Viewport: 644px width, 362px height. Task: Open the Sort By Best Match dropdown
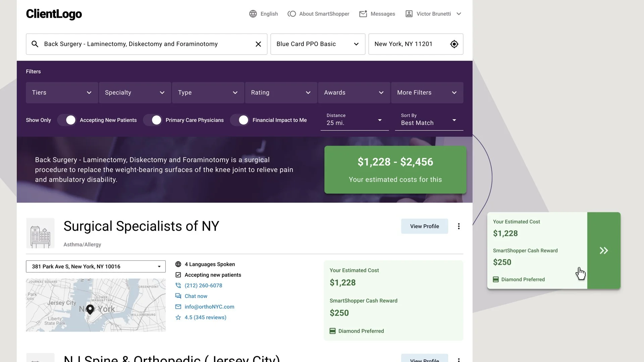[429, 120]
